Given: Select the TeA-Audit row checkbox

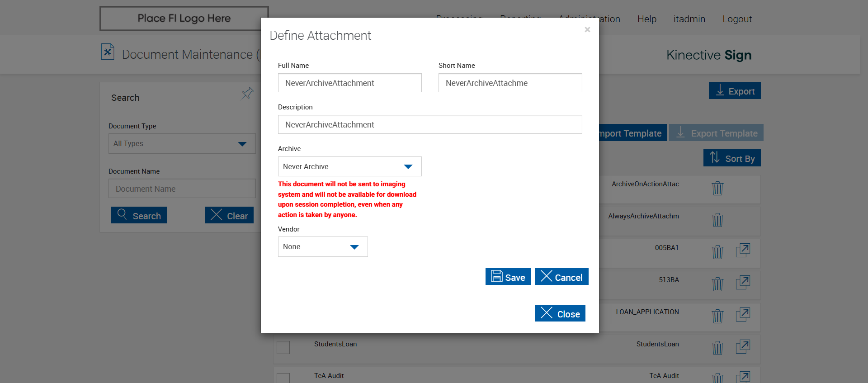Looking at the screenshot, I should pos(283,378).
